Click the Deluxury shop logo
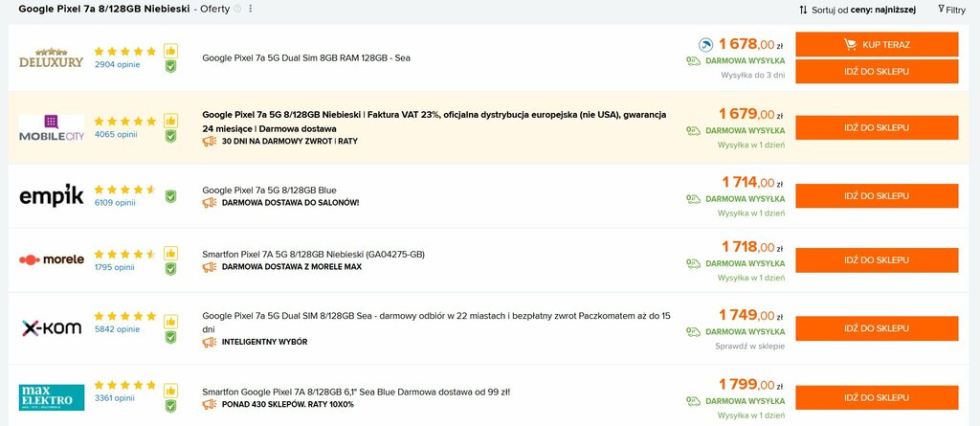This screenshot has height=426, width=980. click(x=52, y=57)
